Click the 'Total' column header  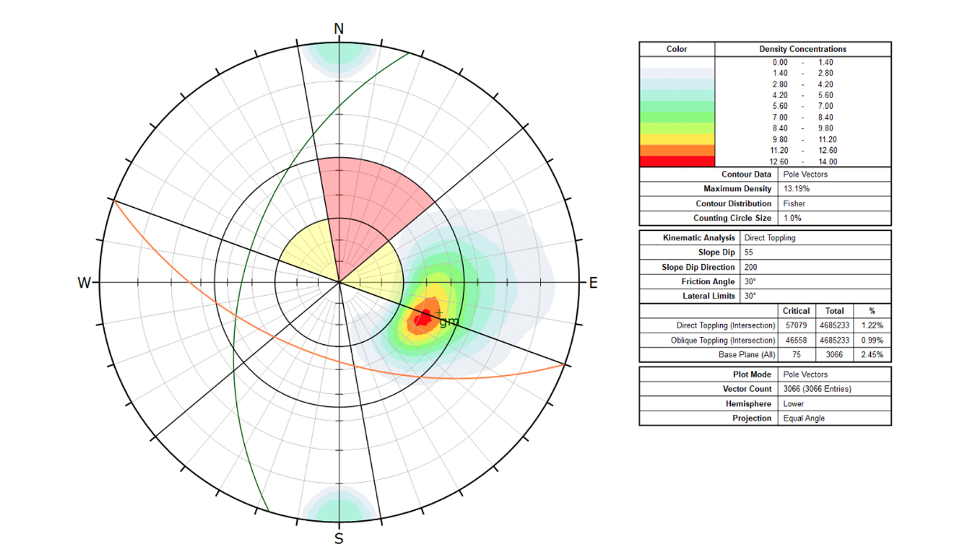pyautogui.click(x=834, y=311)
